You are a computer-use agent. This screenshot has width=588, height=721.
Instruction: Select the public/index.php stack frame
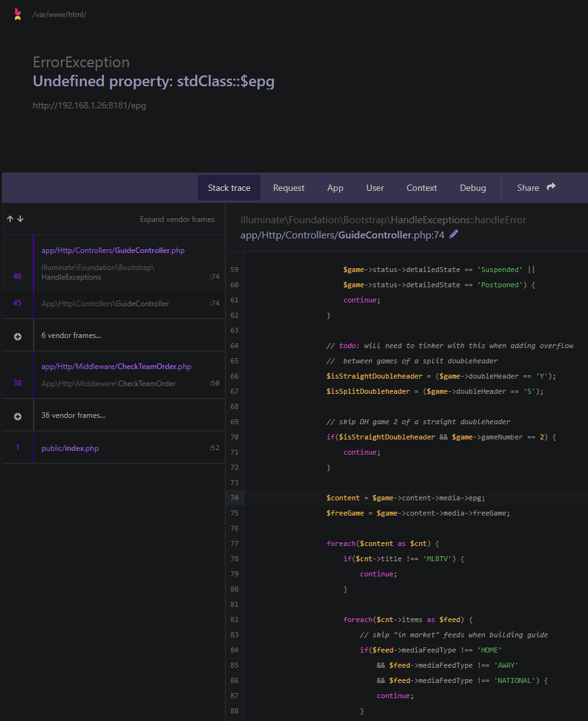[x=70, y=448]
